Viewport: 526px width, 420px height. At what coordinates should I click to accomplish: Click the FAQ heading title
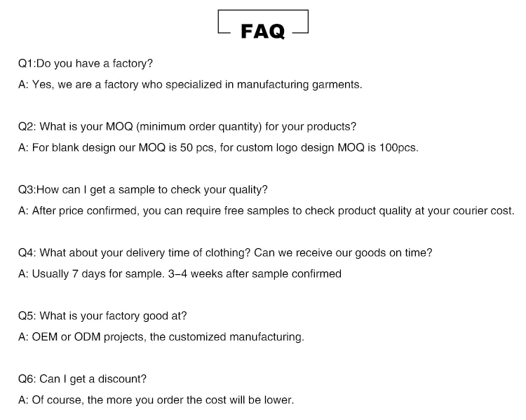263,31
